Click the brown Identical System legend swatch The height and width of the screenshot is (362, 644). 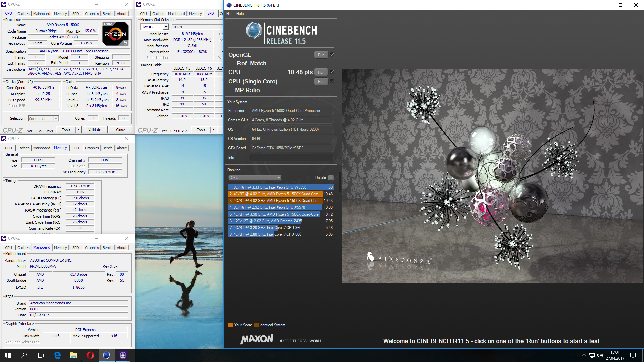256,325
